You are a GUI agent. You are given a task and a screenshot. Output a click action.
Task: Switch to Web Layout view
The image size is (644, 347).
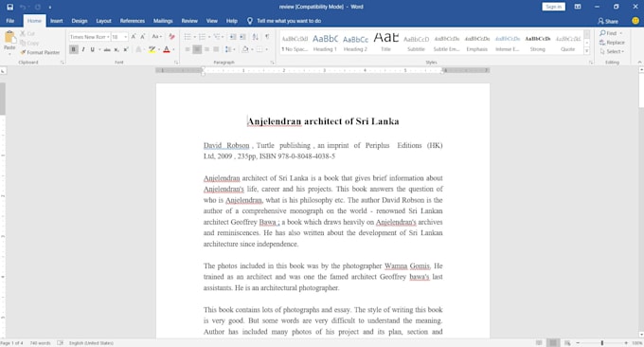[567, 343]
